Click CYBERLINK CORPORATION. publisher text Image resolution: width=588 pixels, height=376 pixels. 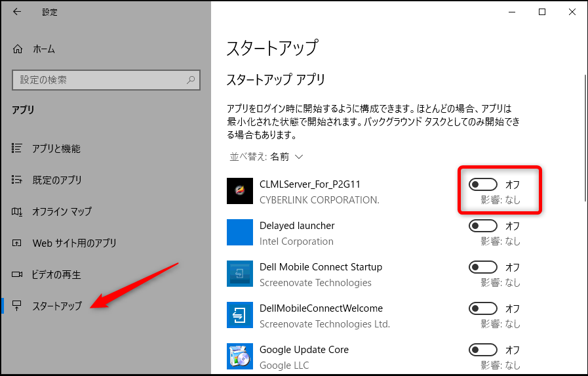point(319,200)
